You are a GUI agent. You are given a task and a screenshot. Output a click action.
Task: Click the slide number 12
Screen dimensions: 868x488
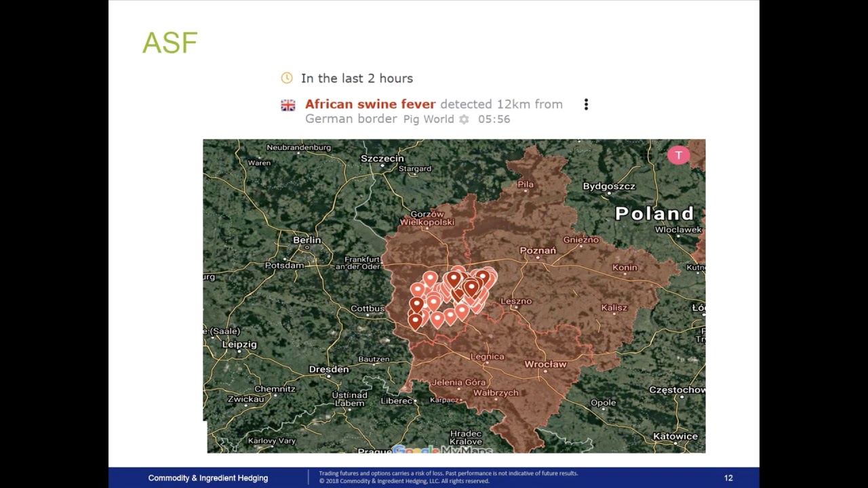coord(728,478)
